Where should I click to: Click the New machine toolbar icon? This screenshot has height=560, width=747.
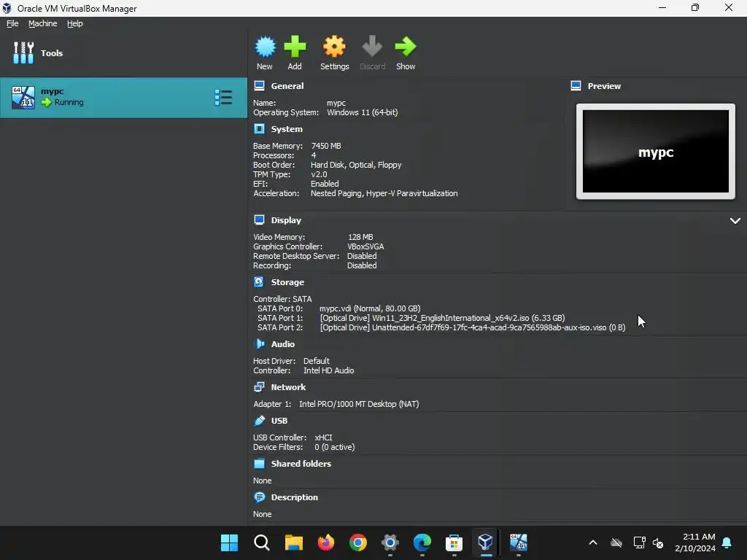point(265,47)
